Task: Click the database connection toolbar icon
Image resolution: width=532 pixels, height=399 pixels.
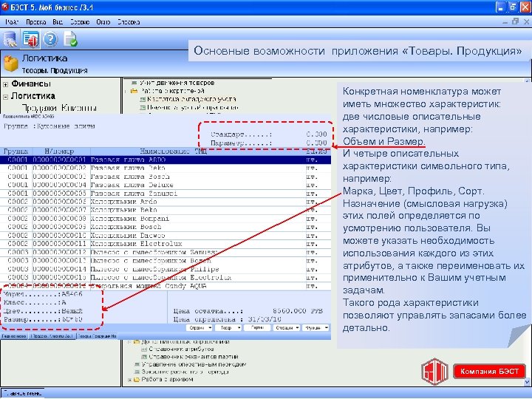Action: [10, 39]
